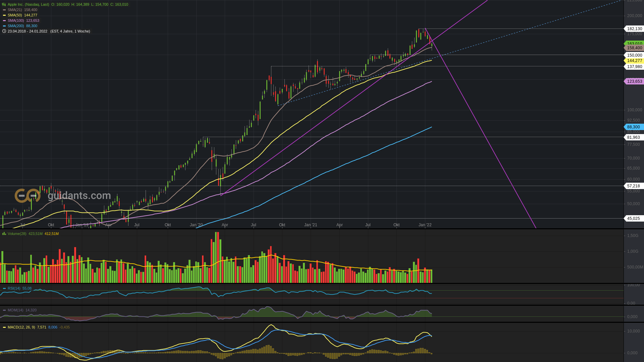Select the SMA(100) indicator label
644x362 pixels.
[x=16, y=20]
